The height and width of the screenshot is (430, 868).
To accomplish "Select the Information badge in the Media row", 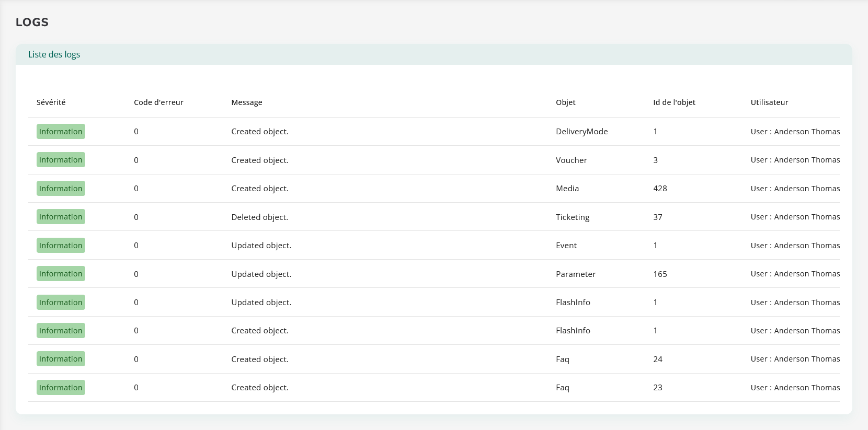I will click(x=61, y=189).
